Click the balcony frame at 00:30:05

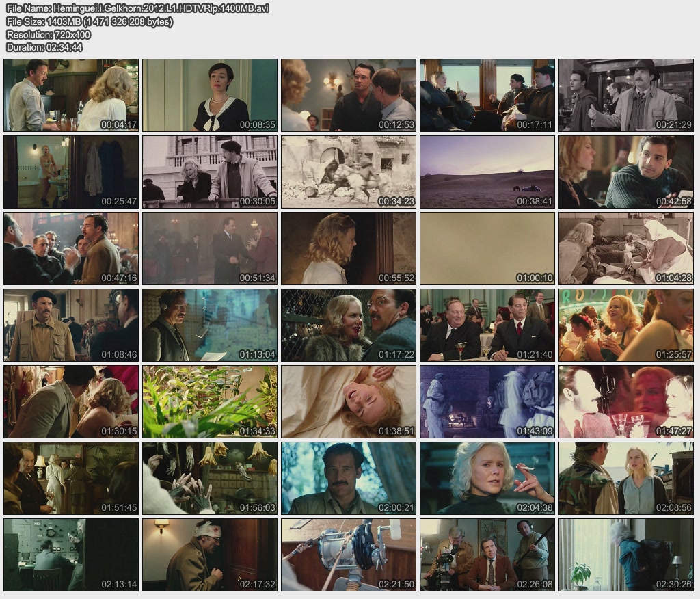[x=210, y=172]
